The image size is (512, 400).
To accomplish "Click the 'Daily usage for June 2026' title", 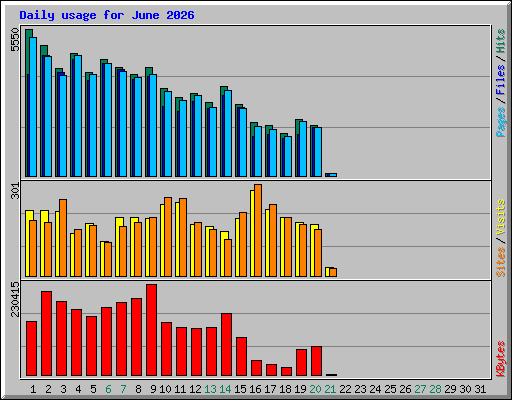I will tap(107, 15).
